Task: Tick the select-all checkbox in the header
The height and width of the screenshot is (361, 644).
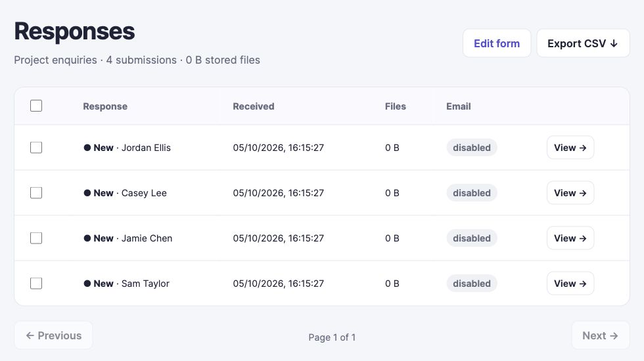Action: click(x=36, y=106)
